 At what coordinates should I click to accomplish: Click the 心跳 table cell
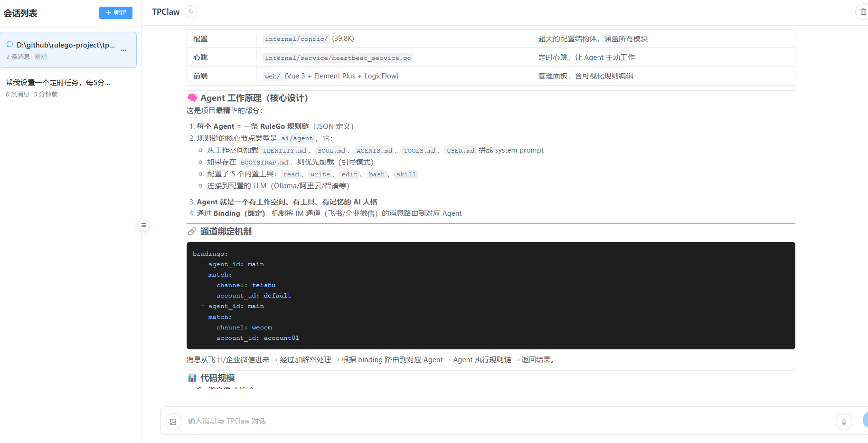[x=221, y=58]
